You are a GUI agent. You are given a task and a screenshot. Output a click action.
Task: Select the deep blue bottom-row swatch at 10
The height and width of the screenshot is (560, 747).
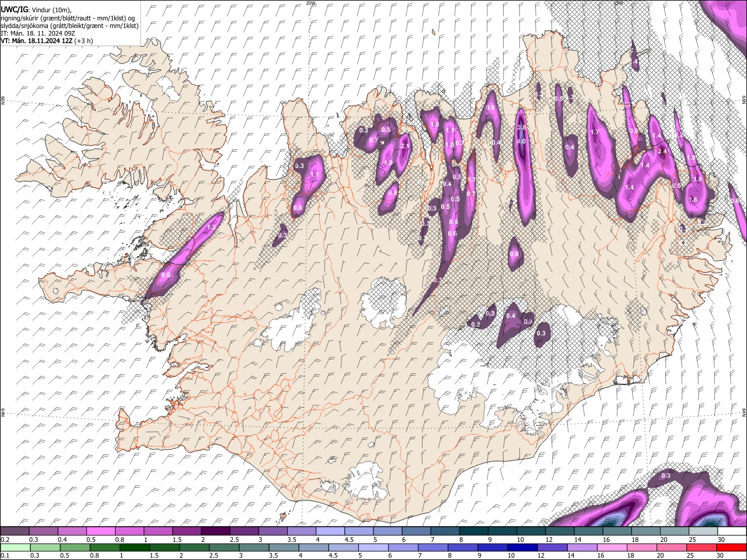pos(523,547)
